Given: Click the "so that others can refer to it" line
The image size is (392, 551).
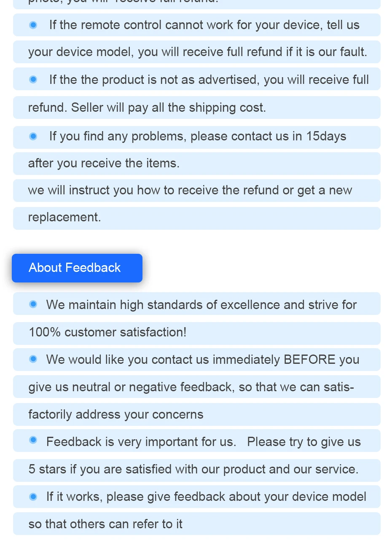Looking at the screenshot, I should click(x=105, y=524).
